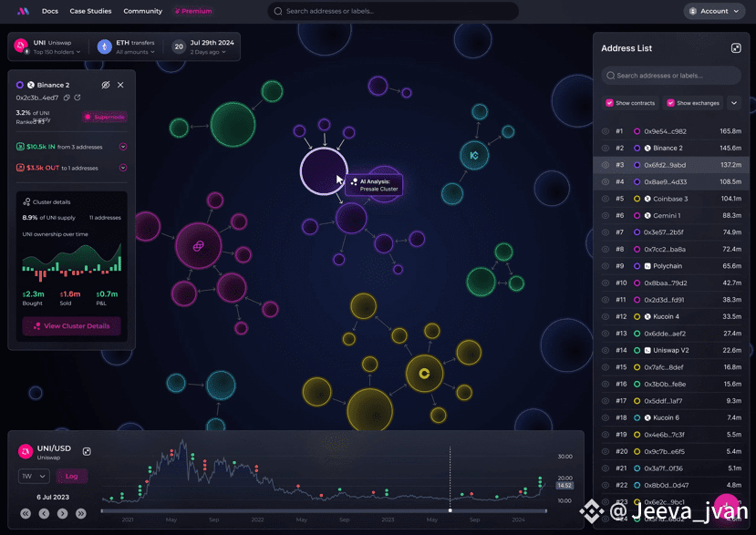
Task: Copy the 0x2c3b...4ed7 address
Action: (67, 98)
